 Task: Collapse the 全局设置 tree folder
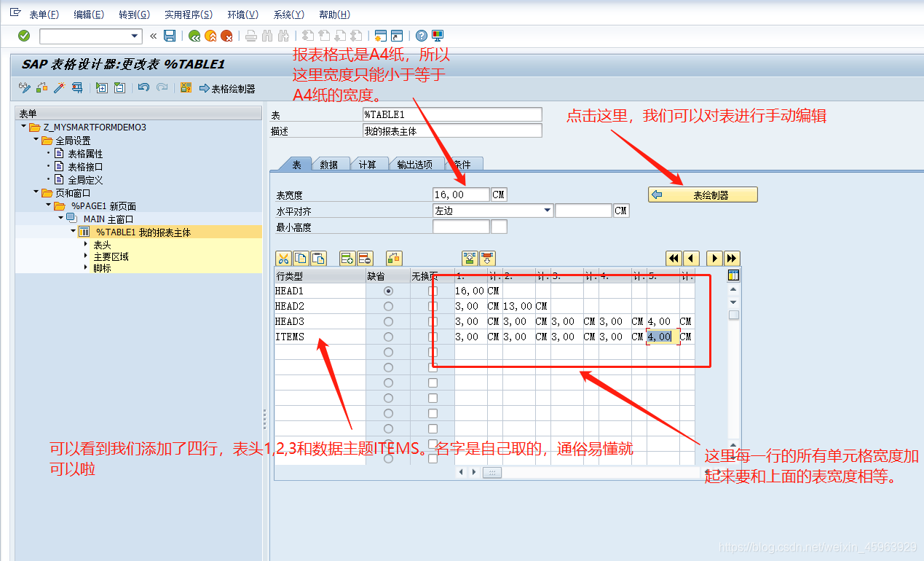(36, 140)
